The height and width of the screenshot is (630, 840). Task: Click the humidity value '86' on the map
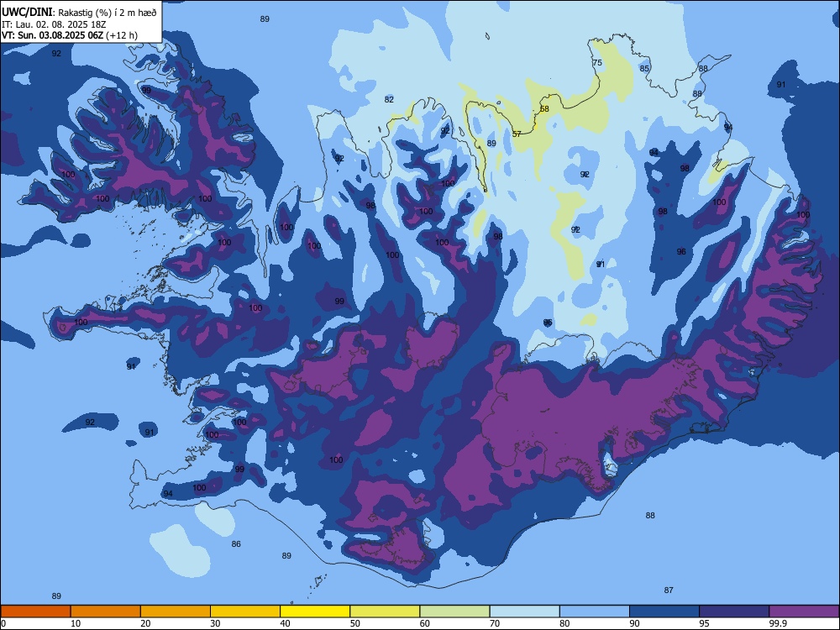[236, 544]
